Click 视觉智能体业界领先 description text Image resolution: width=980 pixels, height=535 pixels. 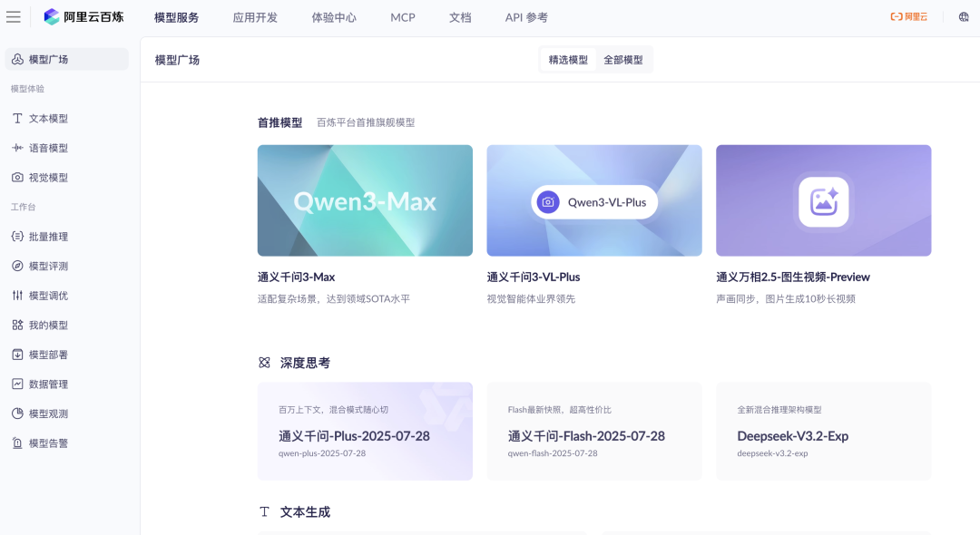531,299
